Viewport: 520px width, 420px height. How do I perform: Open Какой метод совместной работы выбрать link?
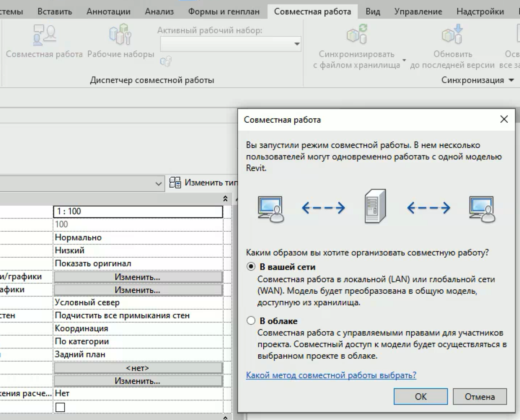(331, 375)
